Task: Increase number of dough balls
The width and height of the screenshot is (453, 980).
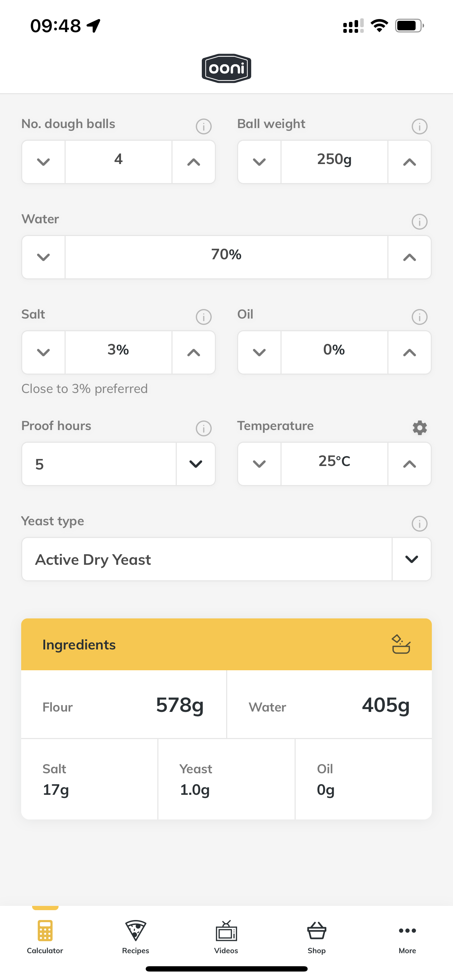Action: [194, 162]
